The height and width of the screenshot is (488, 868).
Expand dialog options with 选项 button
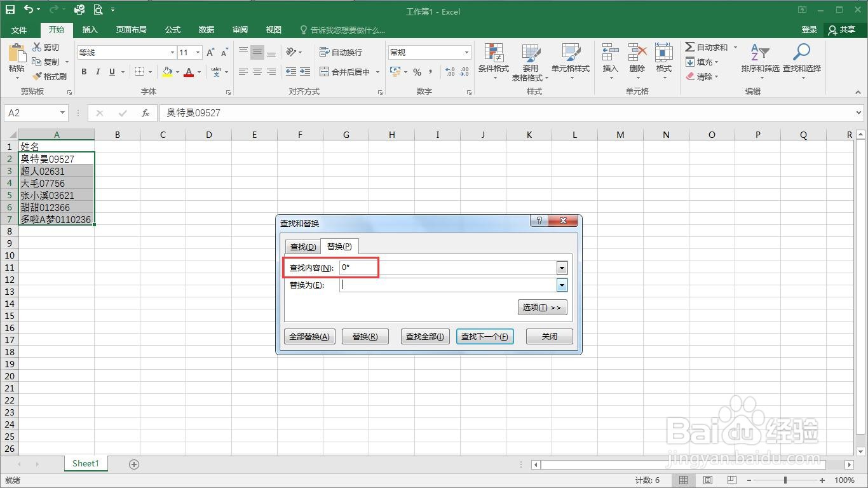click(542, 307)
